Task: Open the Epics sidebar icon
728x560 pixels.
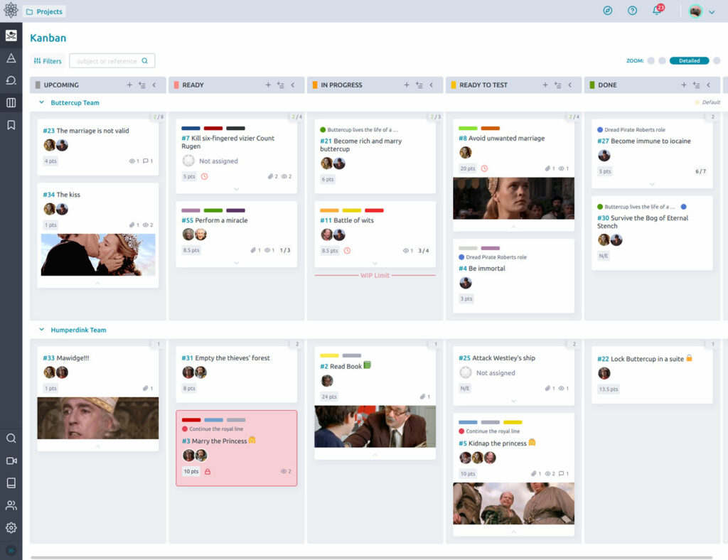Action: (x=11, y=58)
